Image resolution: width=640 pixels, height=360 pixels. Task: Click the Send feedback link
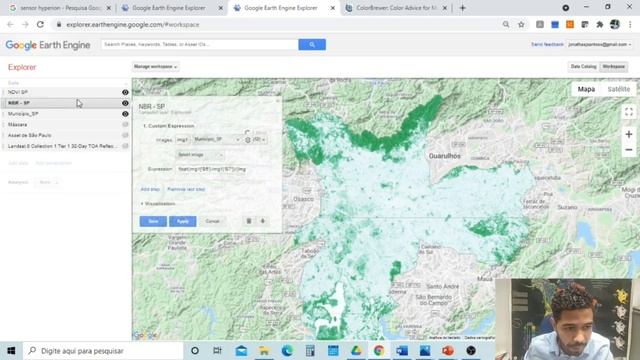[x=547, y=44]
